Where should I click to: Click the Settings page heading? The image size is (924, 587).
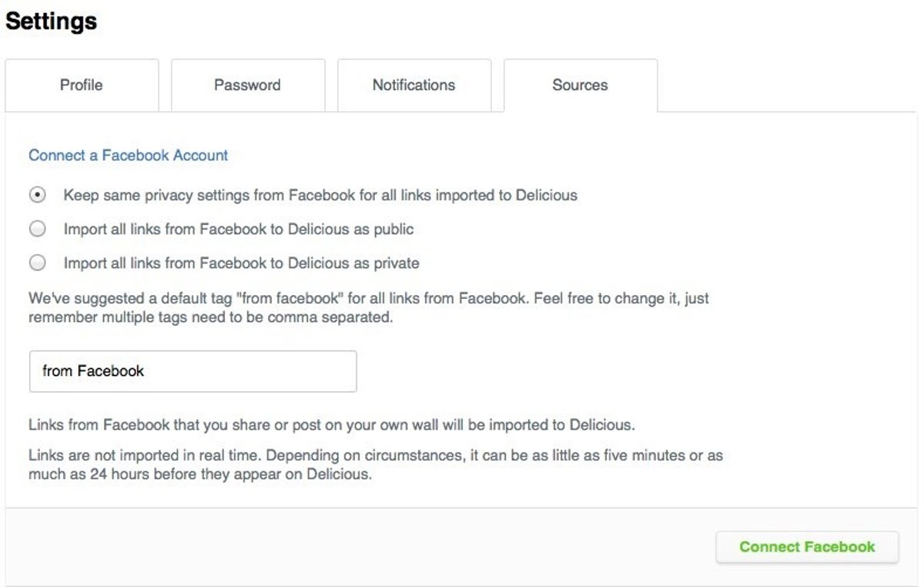[x=51, y=22]
